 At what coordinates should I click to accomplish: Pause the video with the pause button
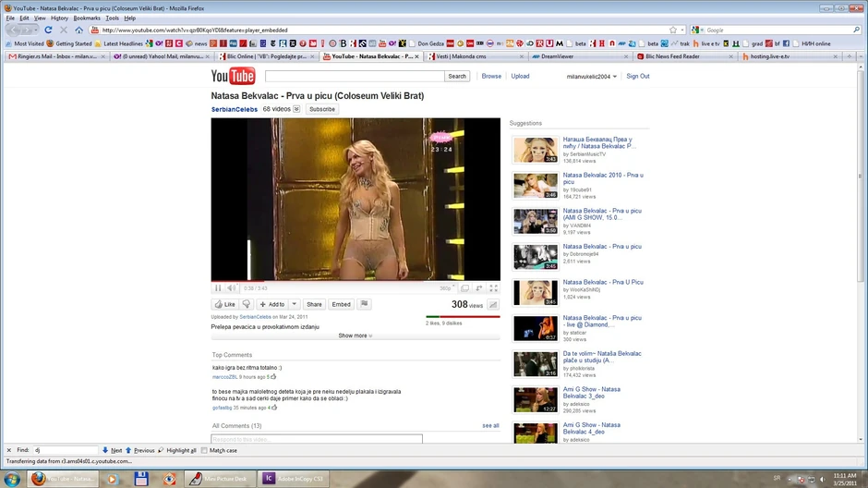click(x=219, y=288)
